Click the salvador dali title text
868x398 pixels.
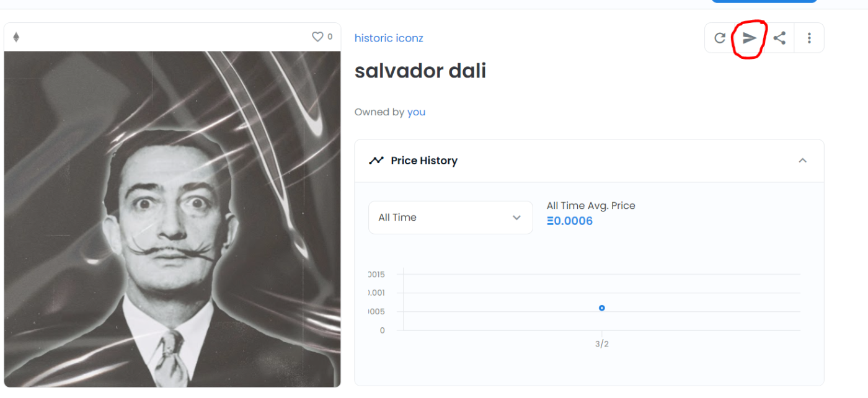point(420,71)
